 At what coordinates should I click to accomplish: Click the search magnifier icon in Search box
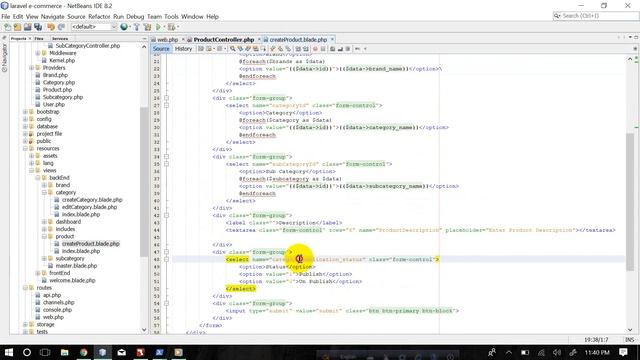coord(557,16)
